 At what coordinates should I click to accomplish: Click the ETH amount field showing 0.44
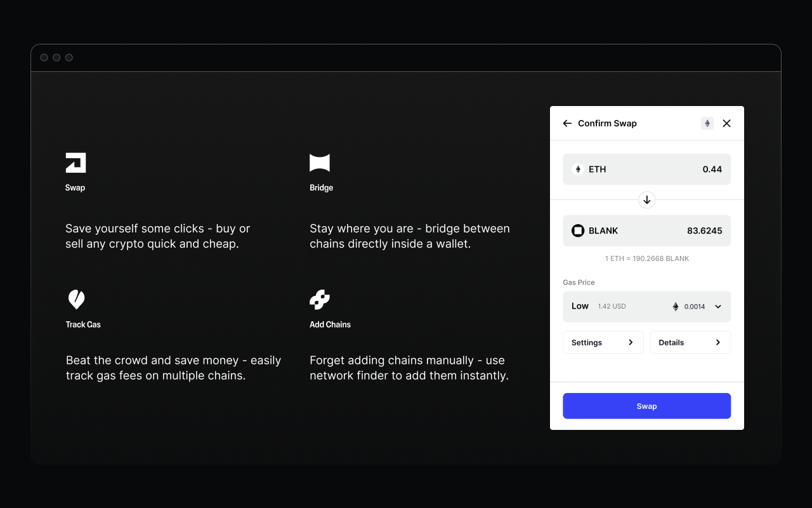pos(712,169)
